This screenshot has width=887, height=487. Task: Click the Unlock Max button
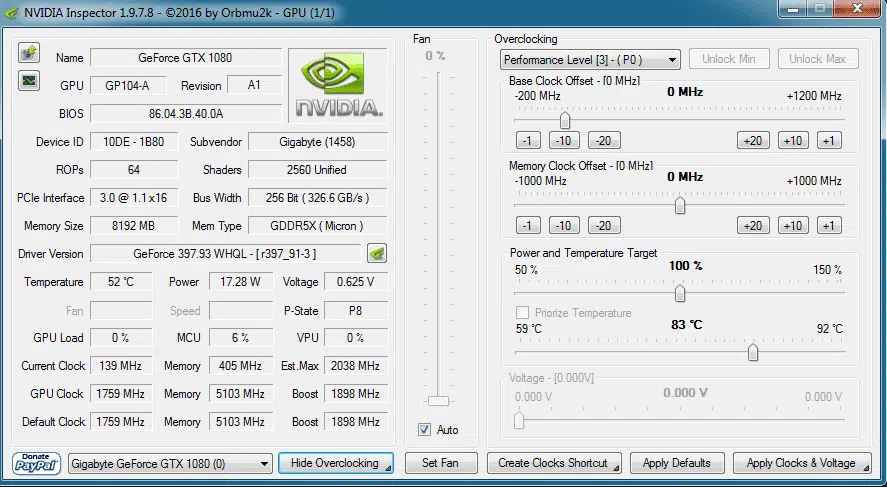click(818, 59)
